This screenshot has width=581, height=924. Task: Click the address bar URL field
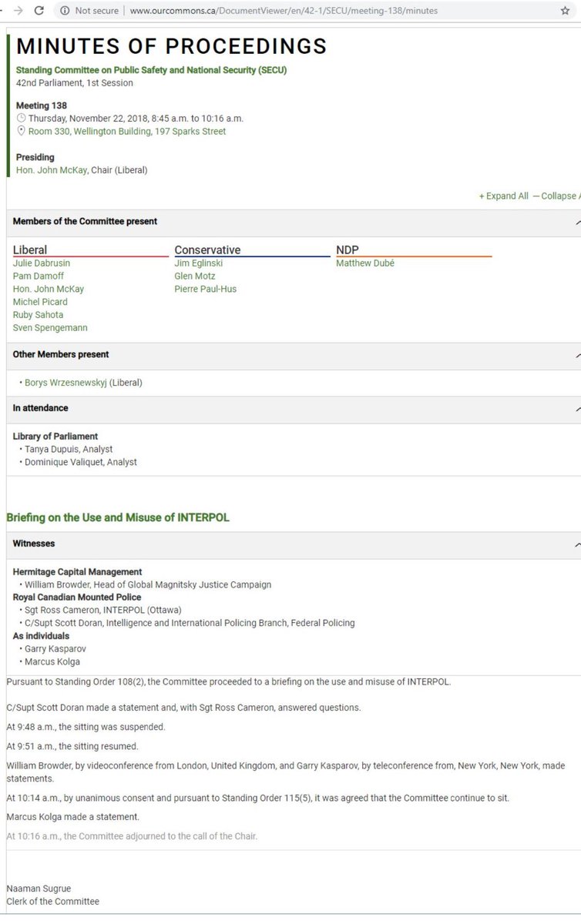[284, 11]
